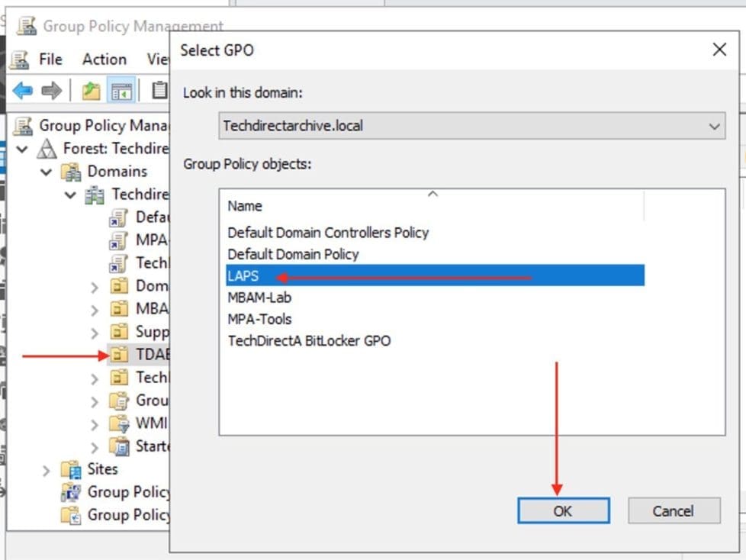Open the File menu
Viewport: 746px width, 560px height.
point(50,60)
